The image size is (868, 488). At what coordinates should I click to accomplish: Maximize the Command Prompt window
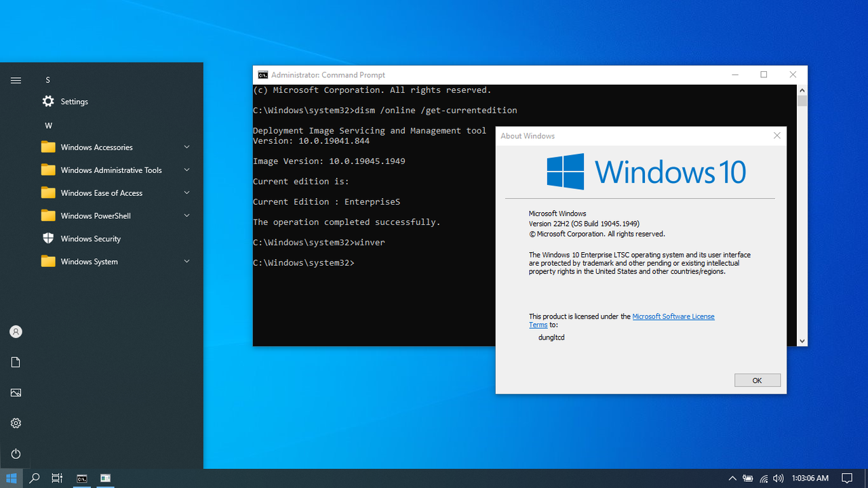click(x=764, y=75)
